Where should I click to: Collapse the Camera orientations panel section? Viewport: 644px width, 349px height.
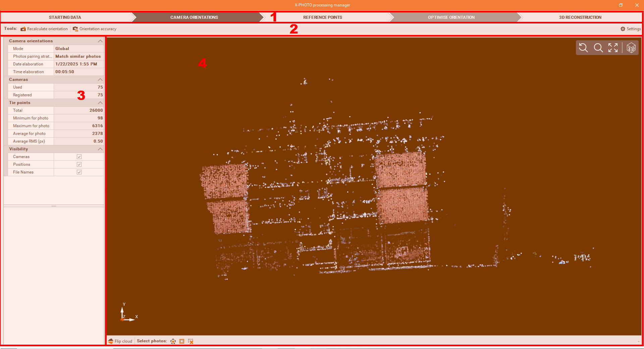pos(100,41)
